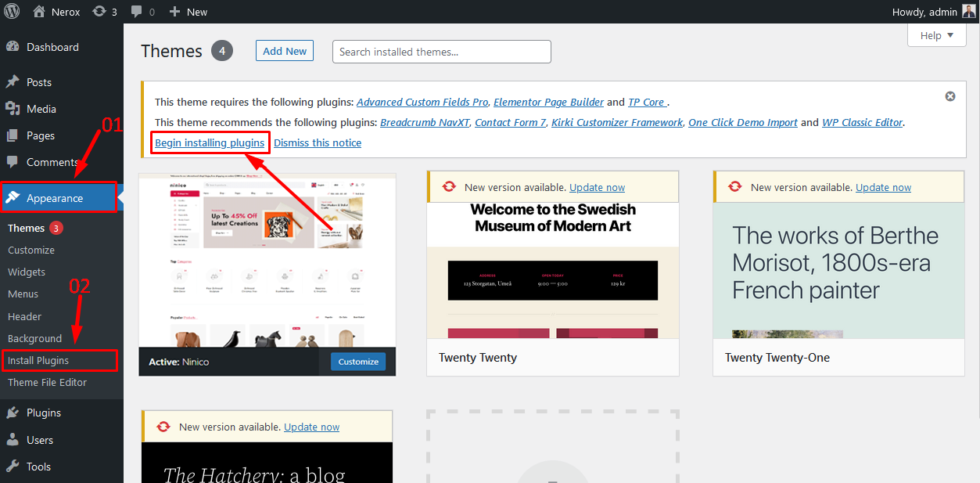Open WP Classic Editor link

[x=863, y=122]
